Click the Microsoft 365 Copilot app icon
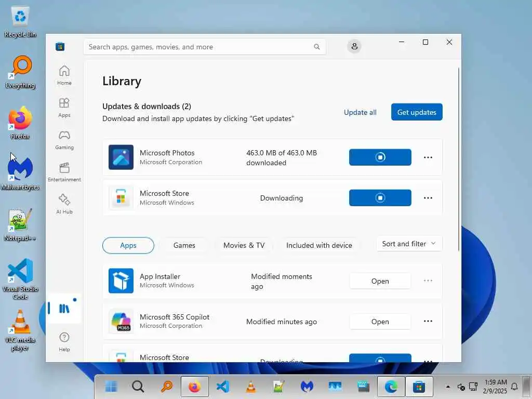The height and width of the screenshot is (399, 532). click(x=121, y=321)
